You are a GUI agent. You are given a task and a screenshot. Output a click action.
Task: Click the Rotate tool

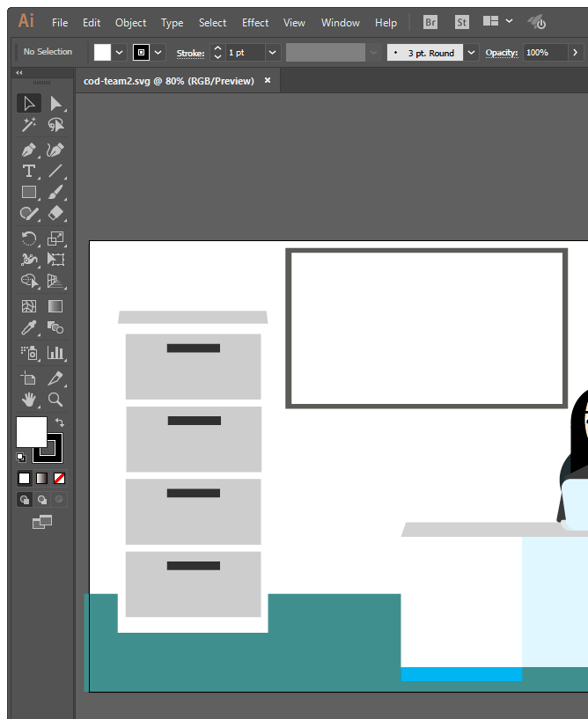click(x=29, y=238)
